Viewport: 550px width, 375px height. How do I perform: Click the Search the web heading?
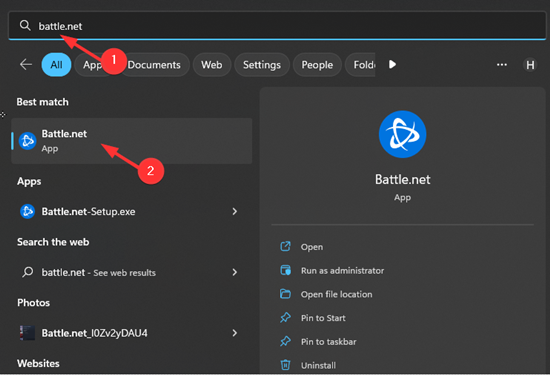pyautogui.click(x=53, y=242)
